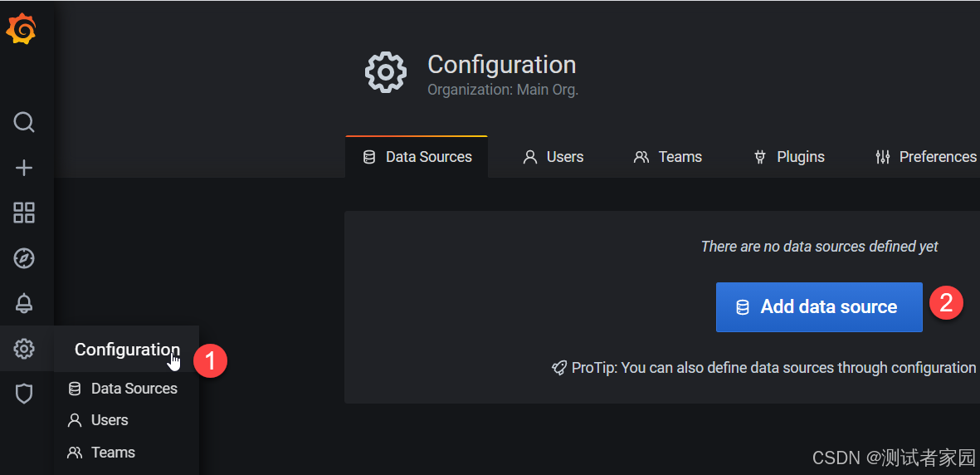Open the Teams tab
The width and height of the screenshot is (980, 475).
coord(667,156)
